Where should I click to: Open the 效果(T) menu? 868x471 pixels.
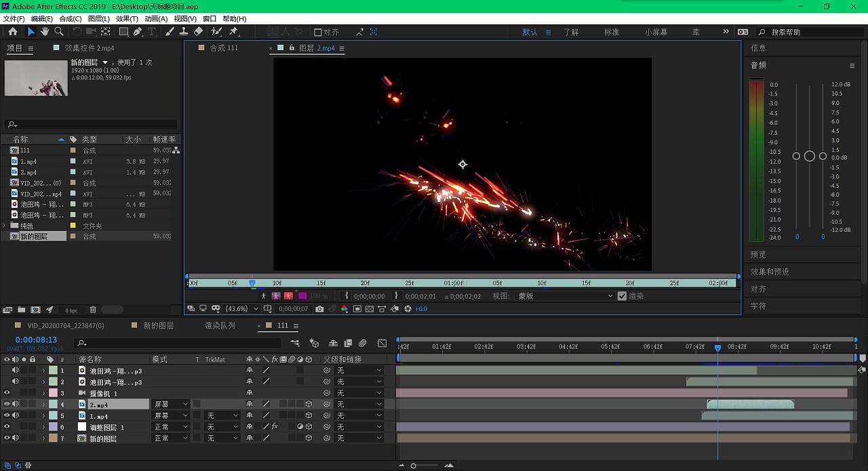click(127, 19)
